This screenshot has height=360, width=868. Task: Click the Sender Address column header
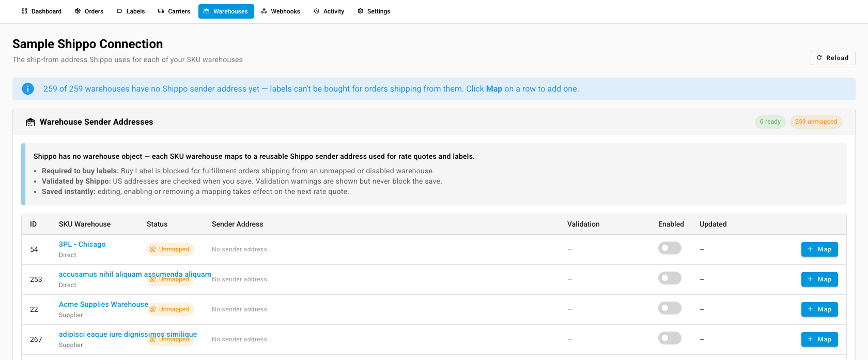pyautogui.click(x=237, y=224)
